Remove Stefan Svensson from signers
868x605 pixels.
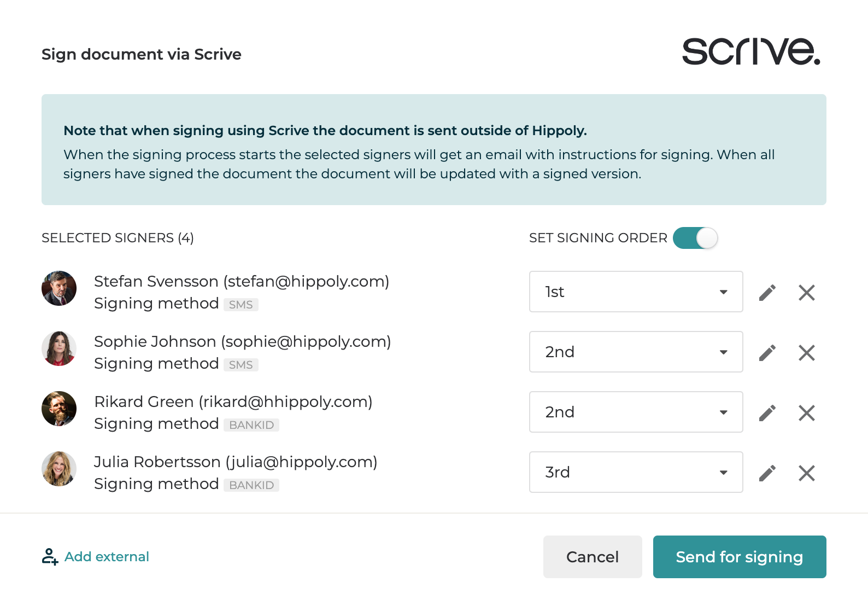(807, 293)
